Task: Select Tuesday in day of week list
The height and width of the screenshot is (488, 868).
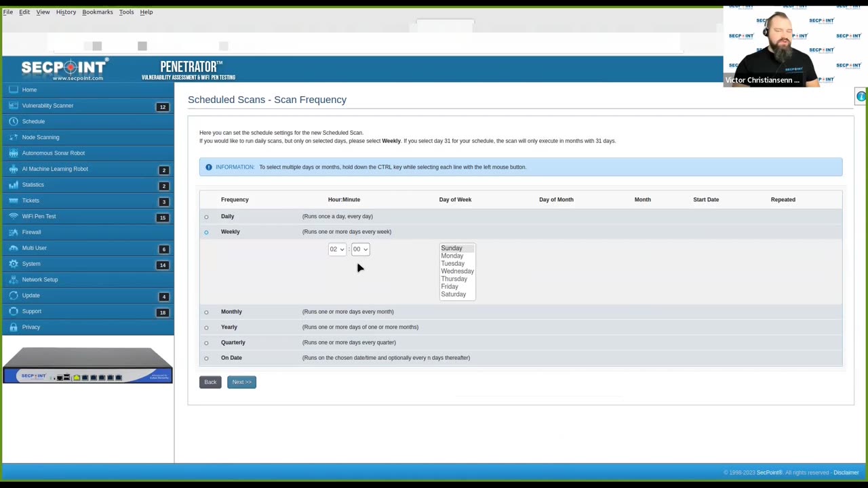Action: [457, 264]
